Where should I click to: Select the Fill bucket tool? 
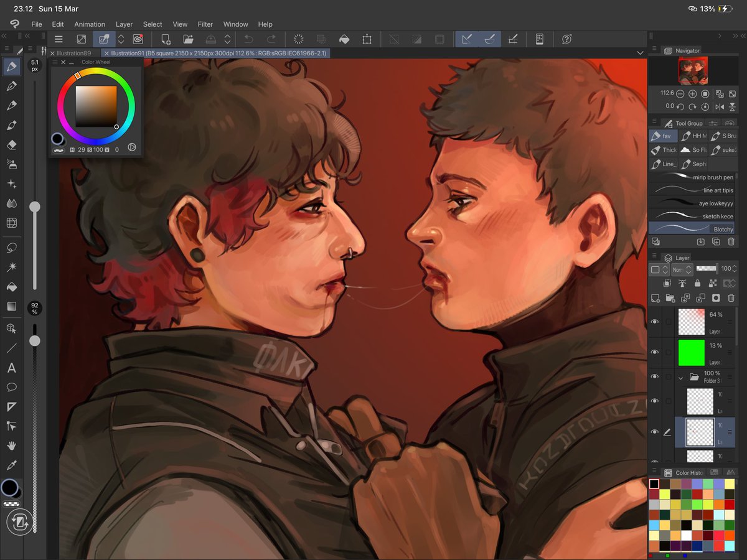[x=11, y=287]
